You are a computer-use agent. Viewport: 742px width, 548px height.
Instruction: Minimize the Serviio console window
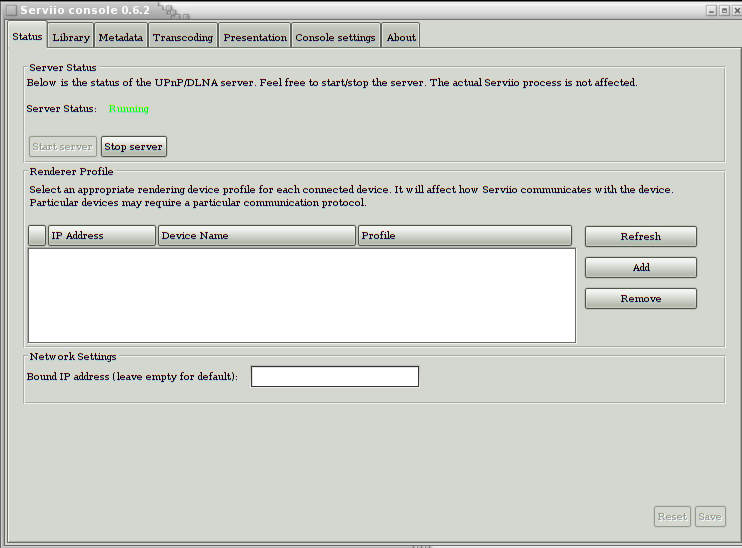coord(711,10)
